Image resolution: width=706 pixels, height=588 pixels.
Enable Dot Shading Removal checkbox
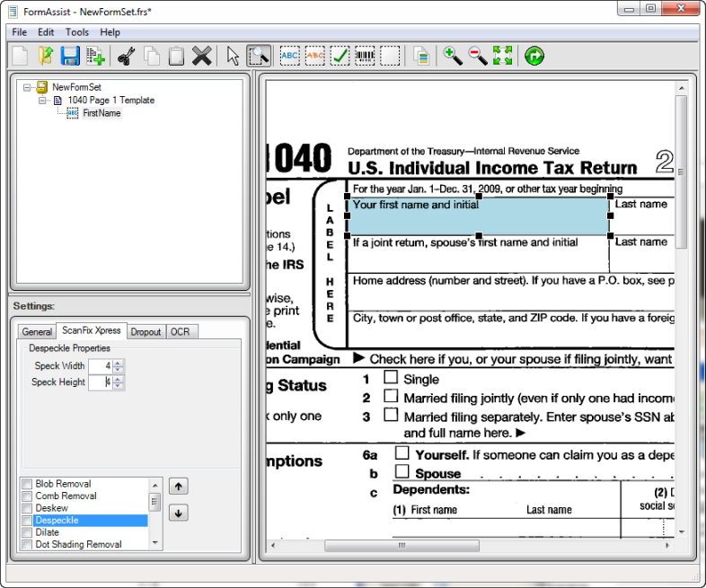pos(27,545)
